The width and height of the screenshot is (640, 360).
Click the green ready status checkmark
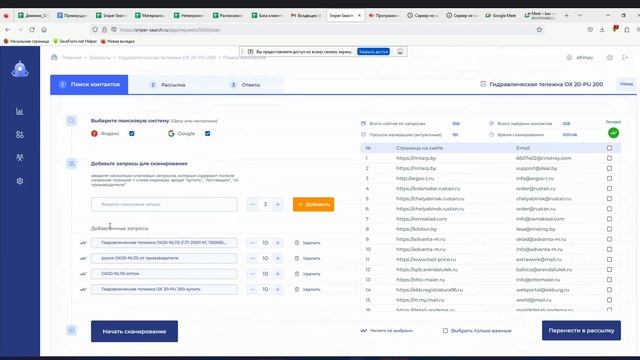[x=613, y=133]
